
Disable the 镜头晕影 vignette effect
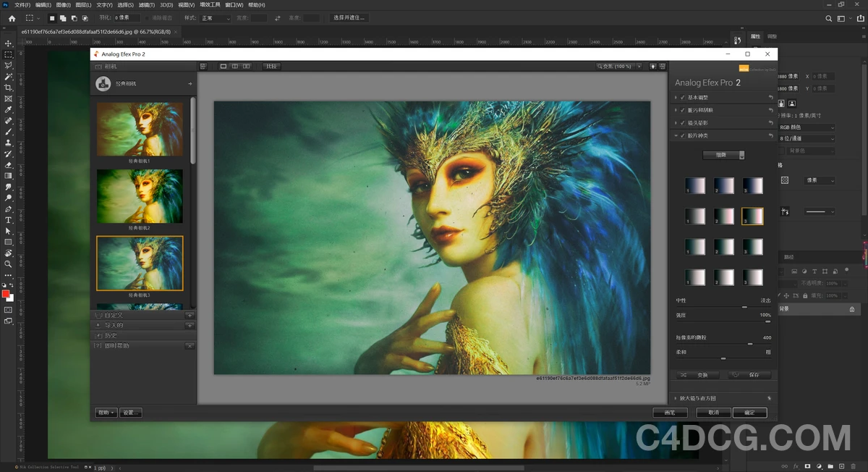click(x=682, y=122)
